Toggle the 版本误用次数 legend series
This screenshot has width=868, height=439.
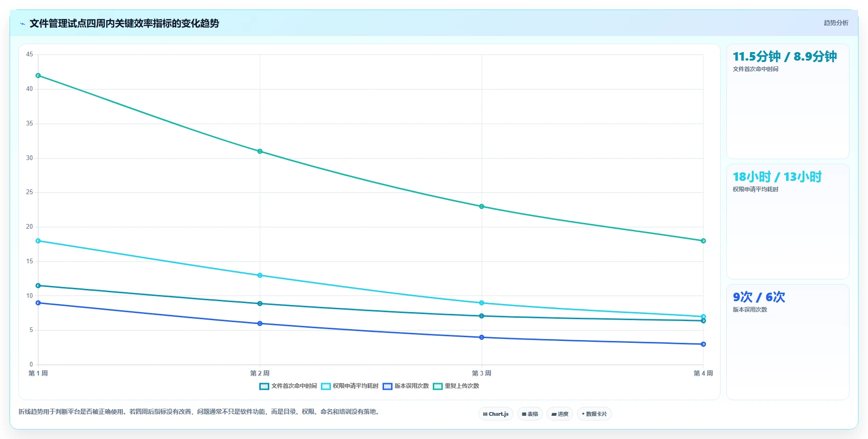pyautogui.click(x=406, y=386)
